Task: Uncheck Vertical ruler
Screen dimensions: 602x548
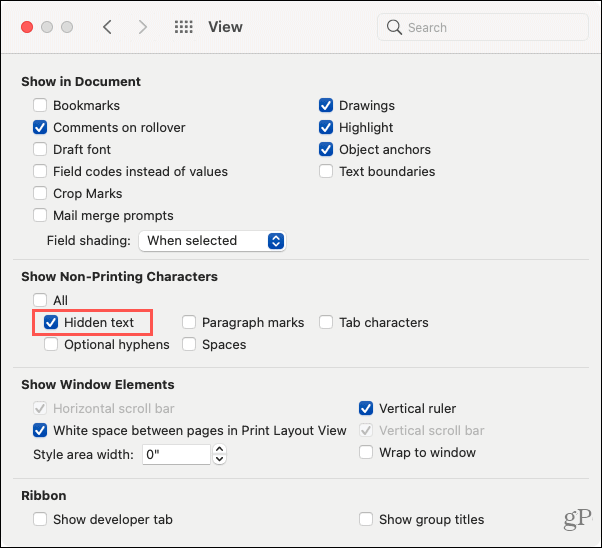Action: (366, 408)
